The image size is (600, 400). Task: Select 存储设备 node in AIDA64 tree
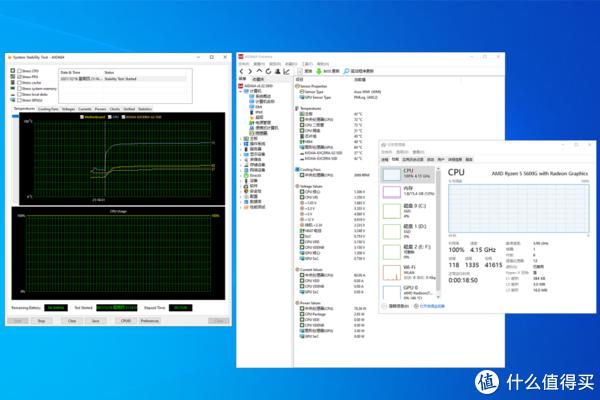pyautogui.click(x=254, y=165)
